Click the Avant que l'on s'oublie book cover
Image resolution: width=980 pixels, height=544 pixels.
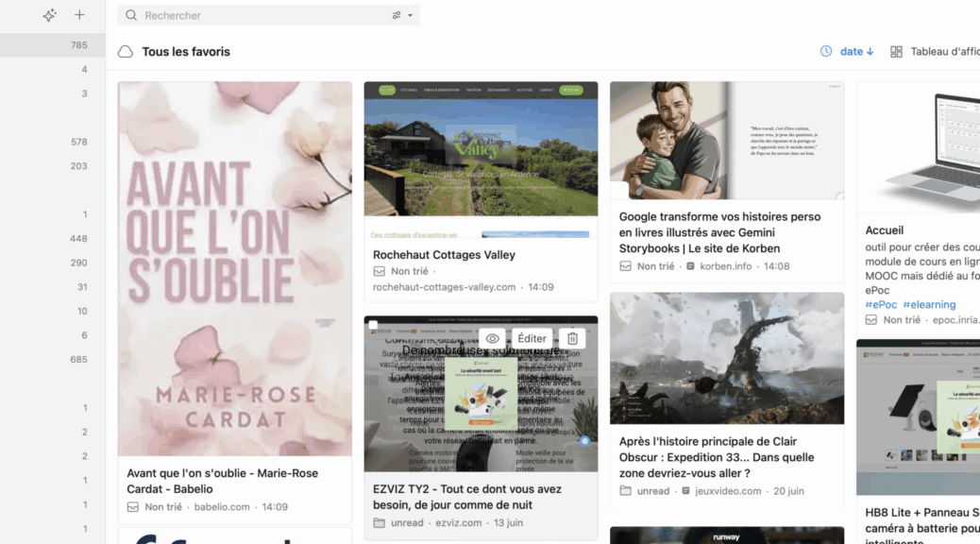[235, 269]
